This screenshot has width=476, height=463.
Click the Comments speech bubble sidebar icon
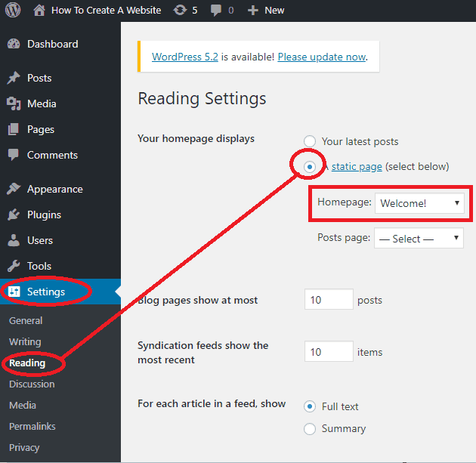(x=14, y=155)
